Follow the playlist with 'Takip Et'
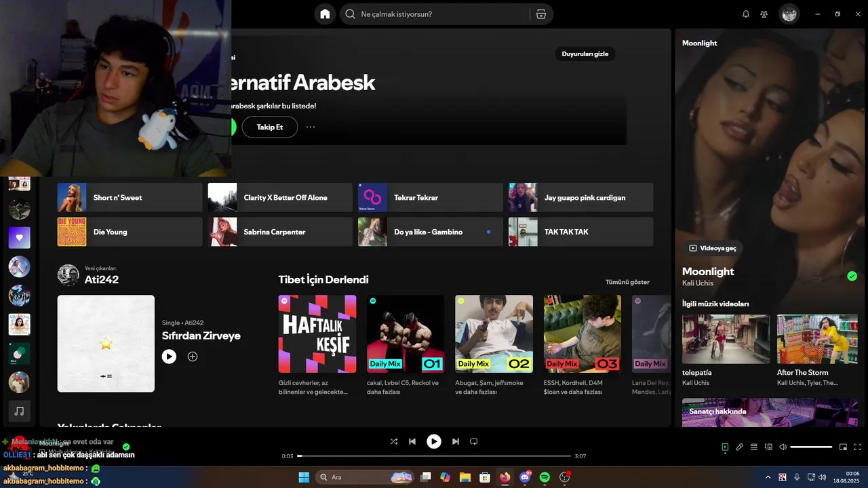Screen dimensions: 868x488 (270, 127)
